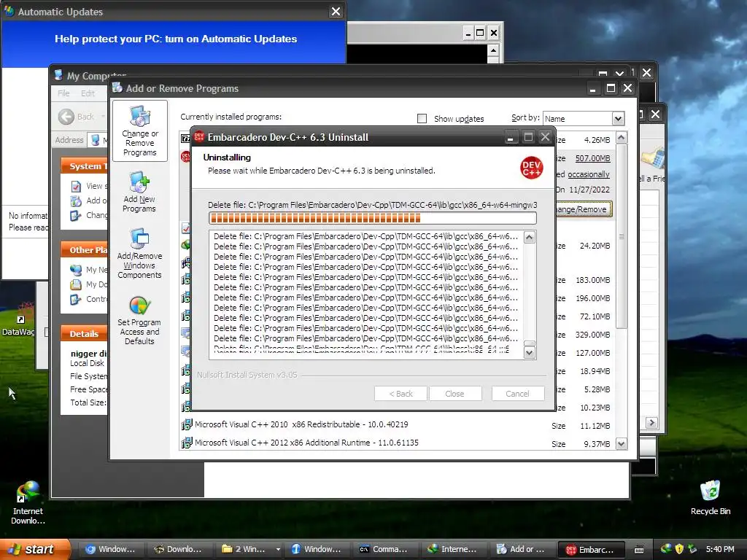Click the uninstall progress bar
Screen dimensions: 747x560
pos(373,218)
